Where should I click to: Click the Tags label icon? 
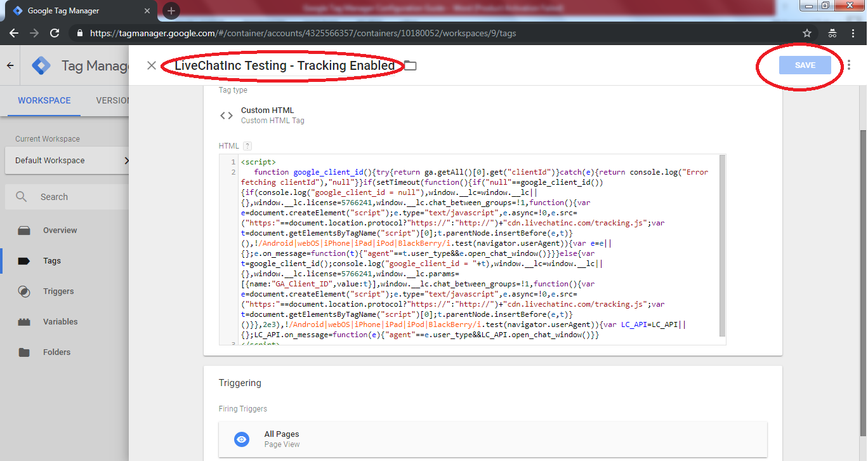pos(24,261)
